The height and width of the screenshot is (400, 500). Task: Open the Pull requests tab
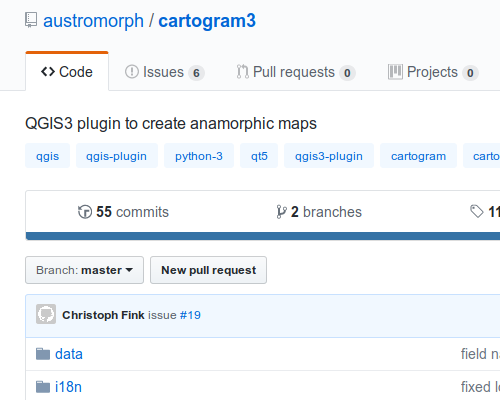(x=296, y=72)
